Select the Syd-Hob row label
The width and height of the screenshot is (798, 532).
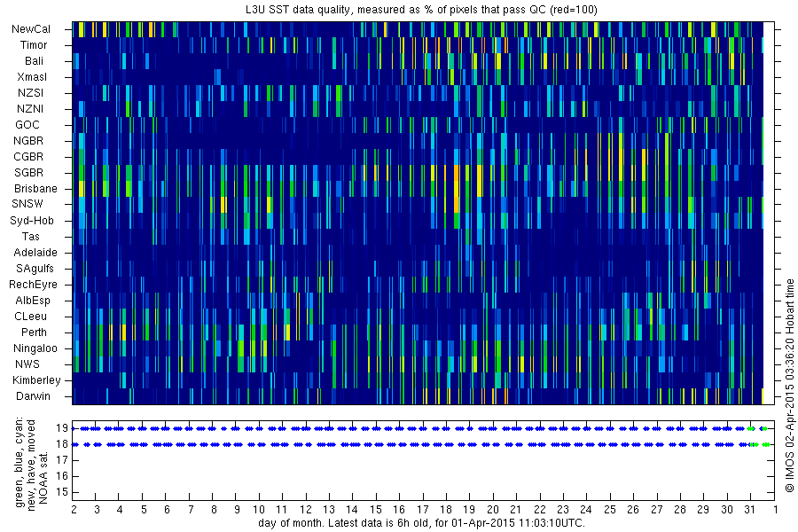tap(32, 221)
